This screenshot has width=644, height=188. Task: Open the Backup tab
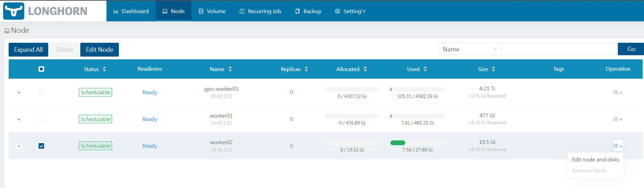tap(308, 11)
